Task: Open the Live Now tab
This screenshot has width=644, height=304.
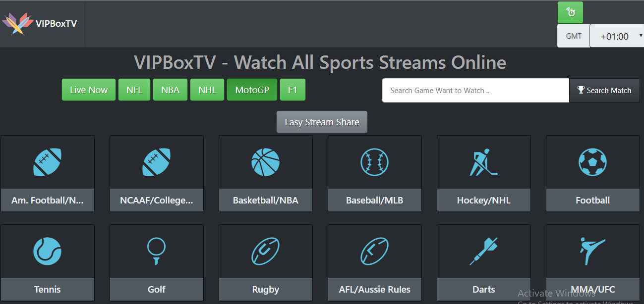Action: point(89,90)
